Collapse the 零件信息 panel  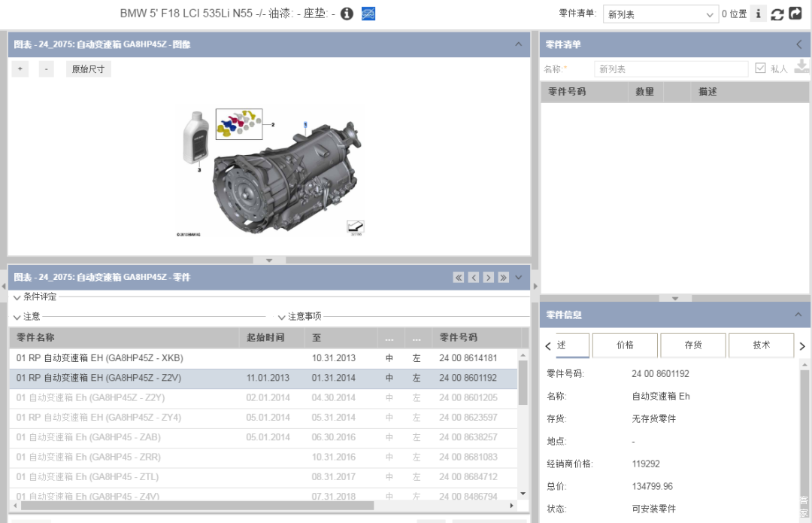coord(798,315)
